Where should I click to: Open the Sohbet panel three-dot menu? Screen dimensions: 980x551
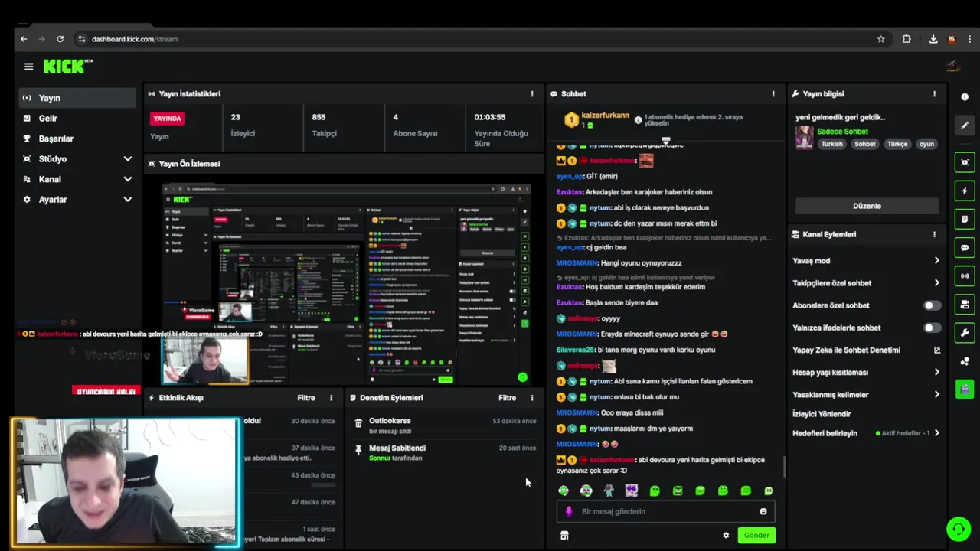click(773, 94)
